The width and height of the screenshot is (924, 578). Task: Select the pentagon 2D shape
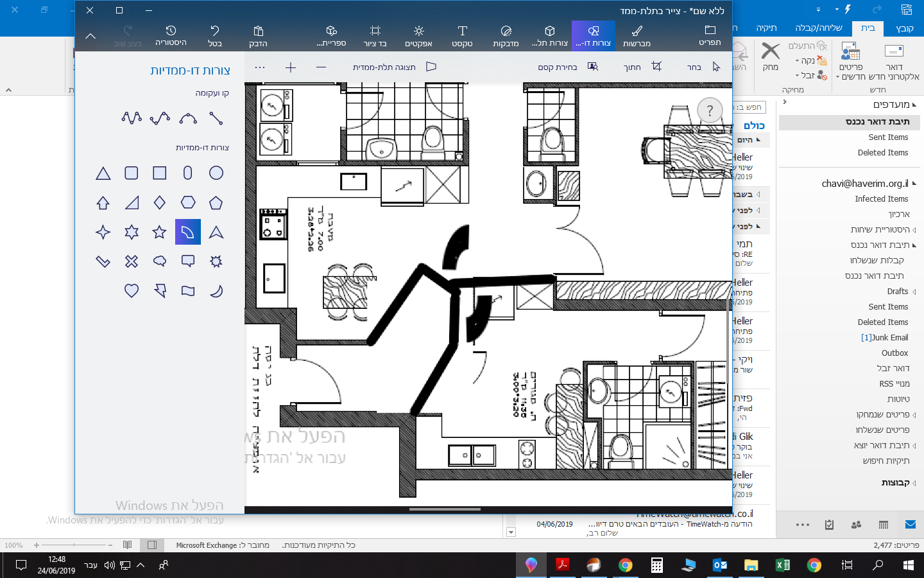tap(216, 202)
